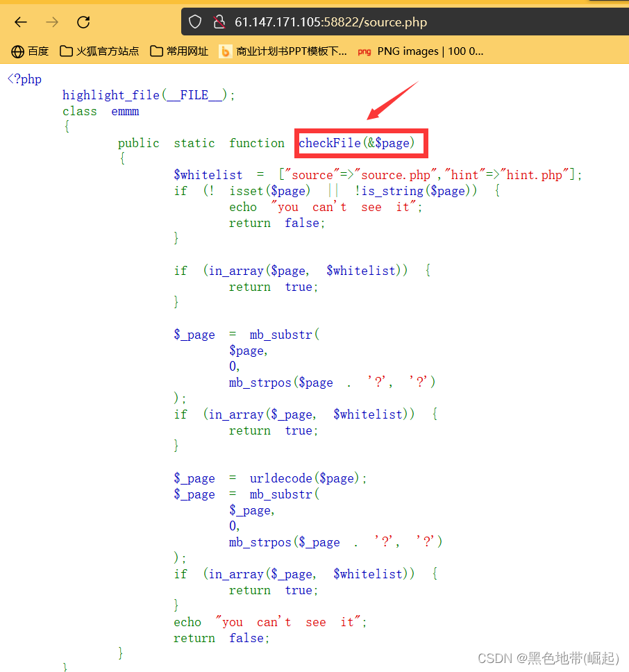Click the "!is_string($page))" condition text
This screenshot has height=672, width=629.
pyautogui.click(x=415, y=191)
